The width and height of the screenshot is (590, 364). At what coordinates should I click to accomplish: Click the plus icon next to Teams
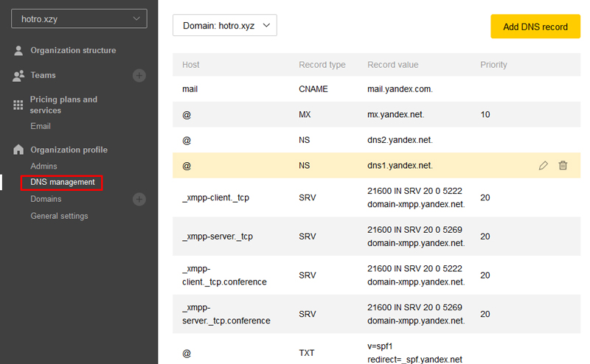click(x=139, y=75)
